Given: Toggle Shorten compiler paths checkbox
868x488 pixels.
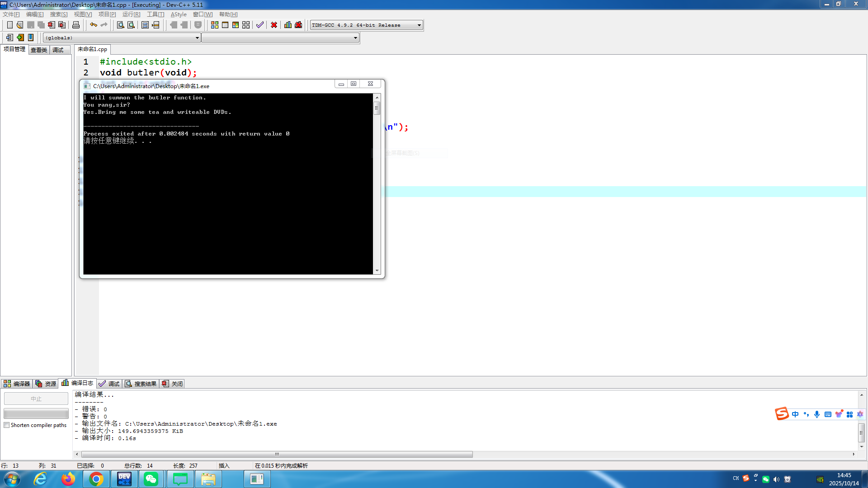Looking at the screenshot, I should coord(7,425).
